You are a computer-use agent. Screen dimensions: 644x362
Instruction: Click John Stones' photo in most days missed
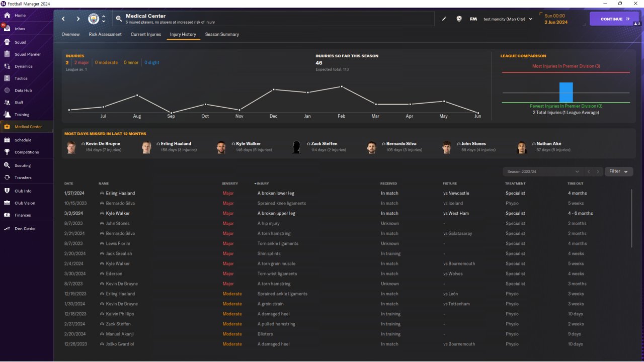(x=447, y=147)
